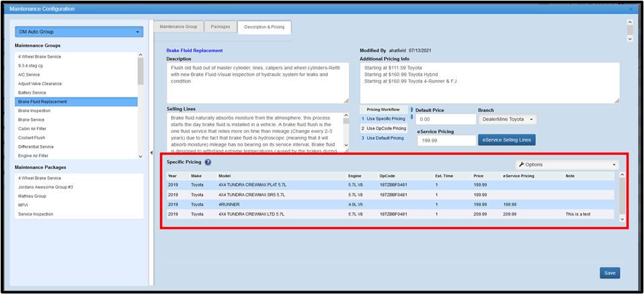
Task: Open the DealerMine Toyota branch dropdown
Action: 507,119
